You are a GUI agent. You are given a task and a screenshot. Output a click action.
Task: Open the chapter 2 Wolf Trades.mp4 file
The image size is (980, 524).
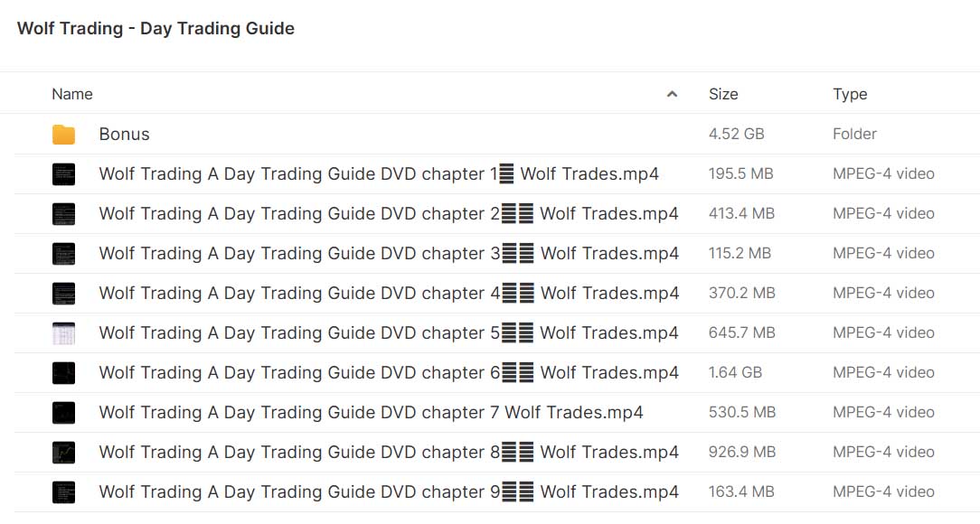point(389,213)
